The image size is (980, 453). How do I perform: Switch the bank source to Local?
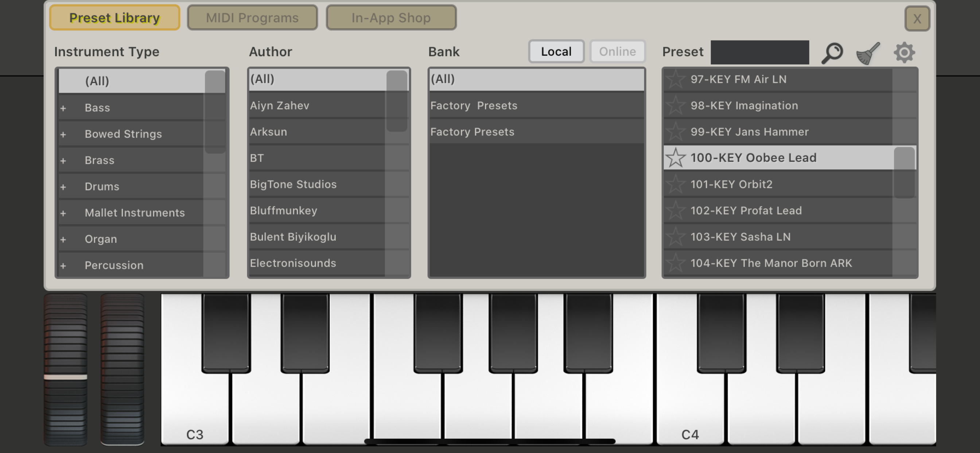(556, 51)
